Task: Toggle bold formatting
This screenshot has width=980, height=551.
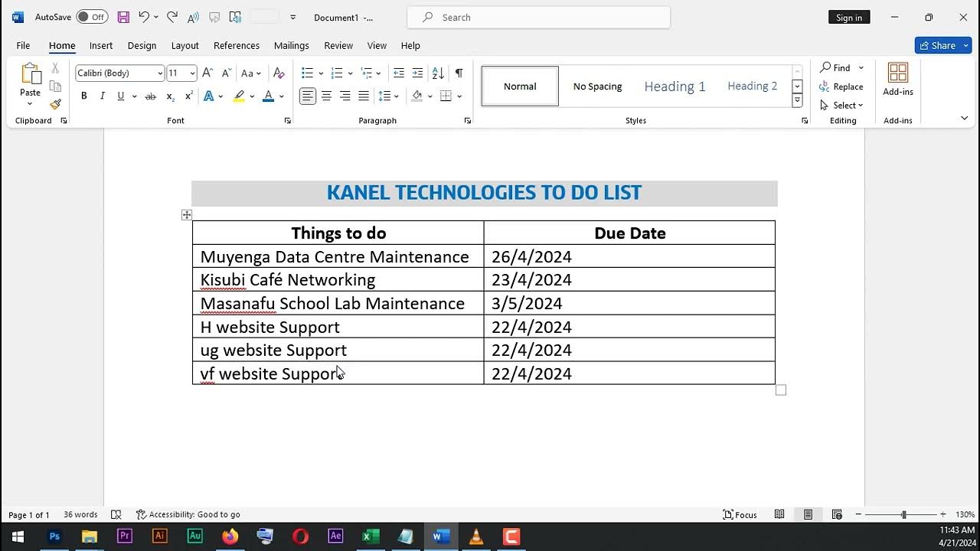Action: (83, 96)
